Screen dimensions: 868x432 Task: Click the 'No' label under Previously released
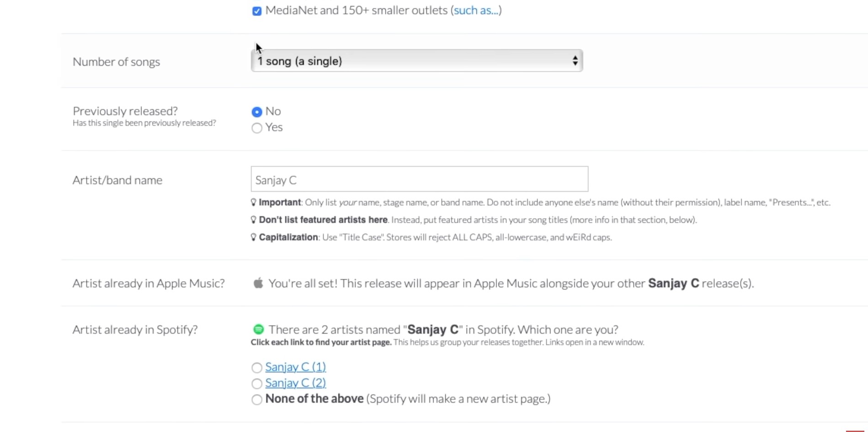[x=273, y=111]
